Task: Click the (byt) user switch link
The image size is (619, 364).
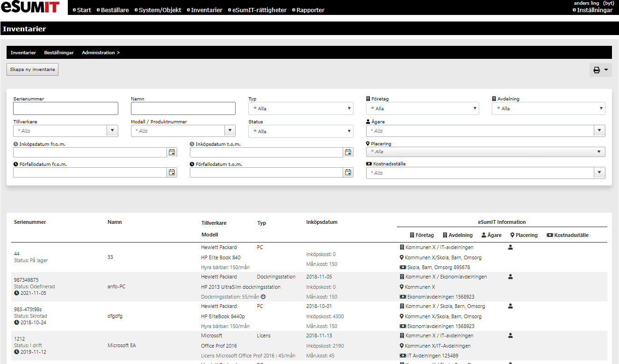Action: click(609, 3)
